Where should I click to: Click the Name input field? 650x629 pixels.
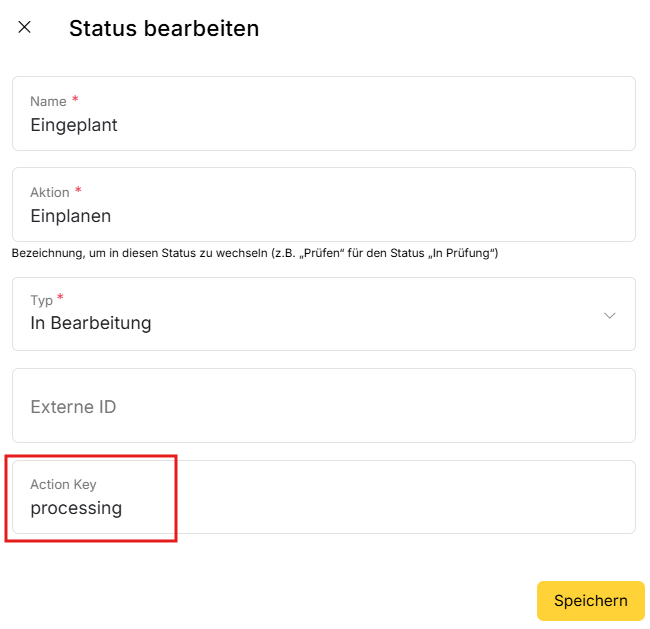click(323, 114)
